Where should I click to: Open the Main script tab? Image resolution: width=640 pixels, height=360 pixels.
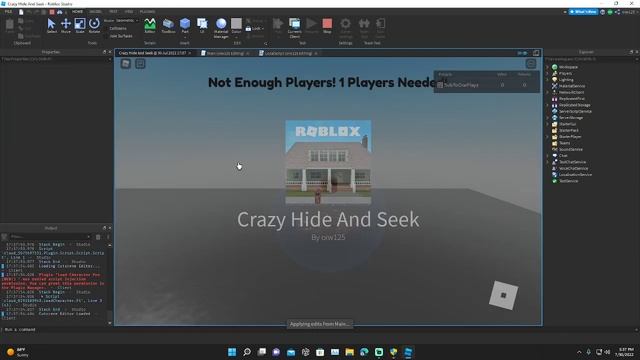coord(225,53)
